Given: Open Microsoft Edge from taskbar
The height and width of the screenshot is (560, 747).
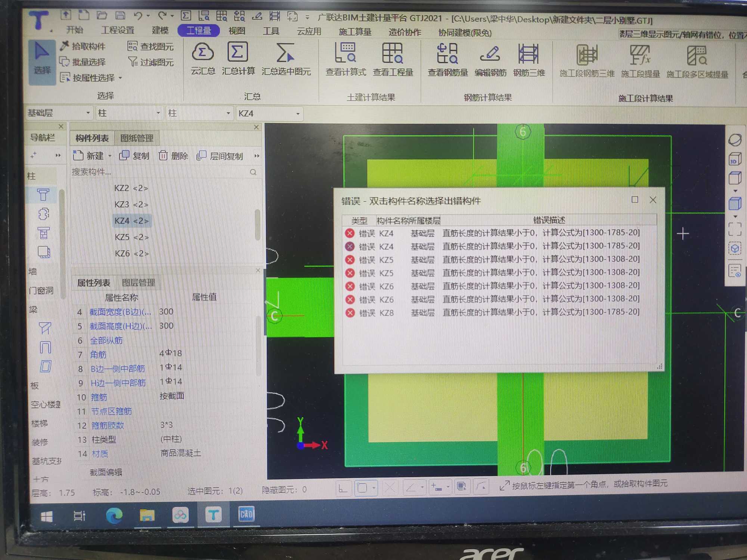Looking at the screenshot, I should point(114,516).
